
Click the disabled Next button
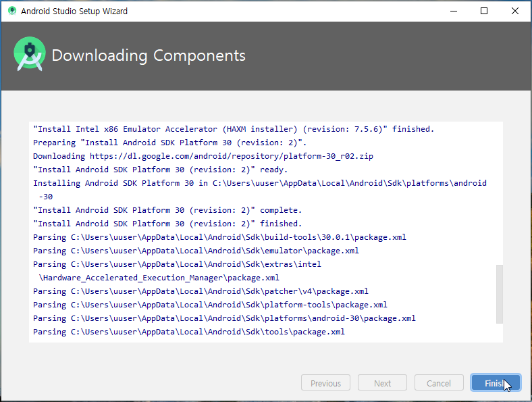tap(382, 383)
